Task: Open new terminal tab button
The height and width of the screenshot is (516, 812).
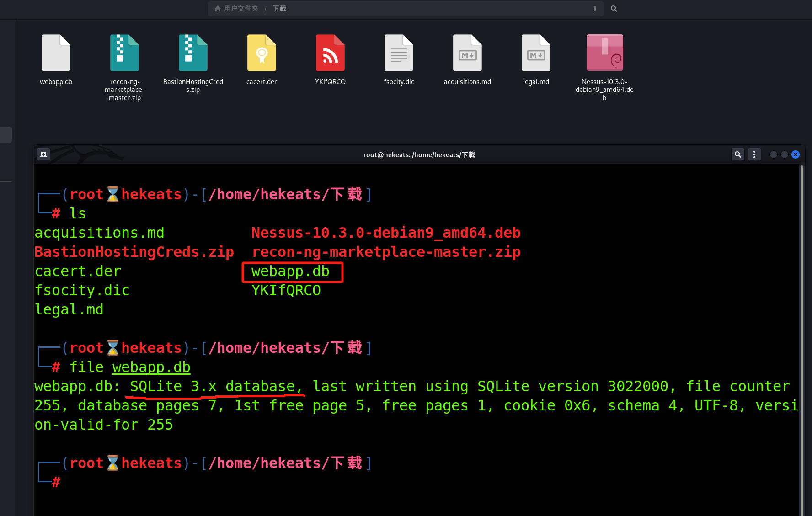Action: tap(43, 154)
